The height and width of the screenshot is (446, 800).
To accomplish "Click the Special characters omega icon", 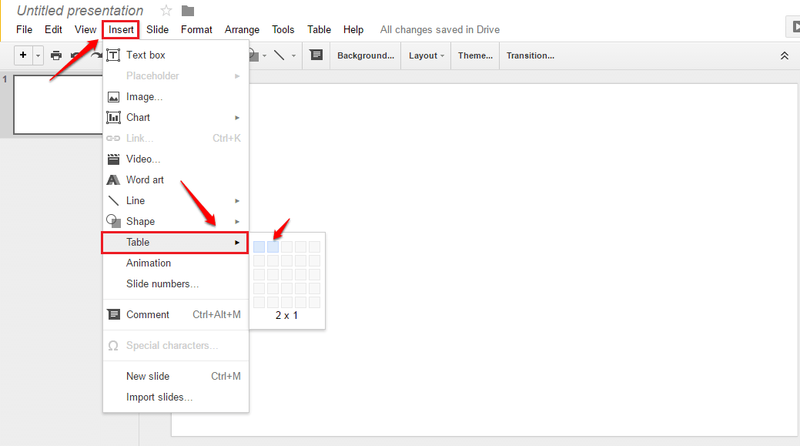I will point(113,346).
